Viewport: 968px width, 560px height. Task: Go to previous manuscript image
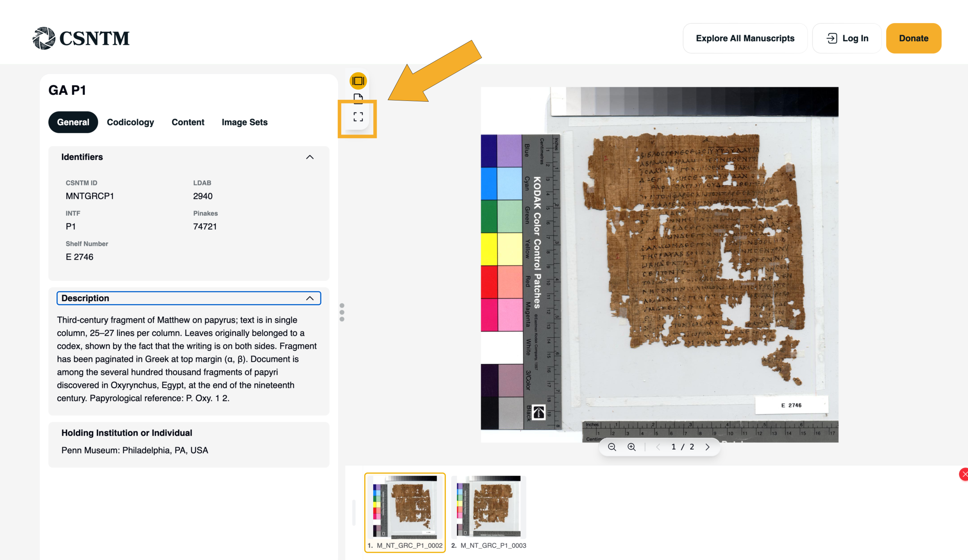[658, 447]
